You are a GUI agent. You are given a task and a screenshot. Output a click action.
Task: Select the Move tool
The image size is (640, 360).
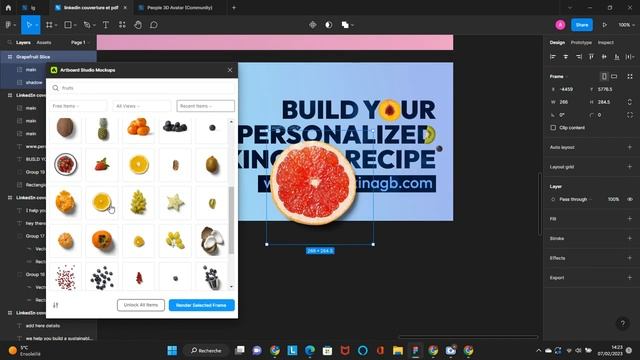click(x=29, y=25)
